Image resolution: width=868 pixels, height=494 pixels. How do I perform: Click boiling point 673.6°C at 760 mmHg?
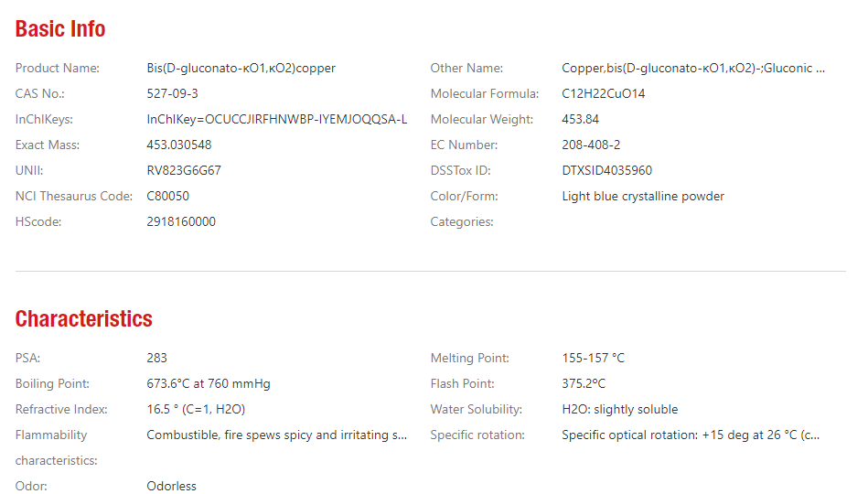click(209, 383)
